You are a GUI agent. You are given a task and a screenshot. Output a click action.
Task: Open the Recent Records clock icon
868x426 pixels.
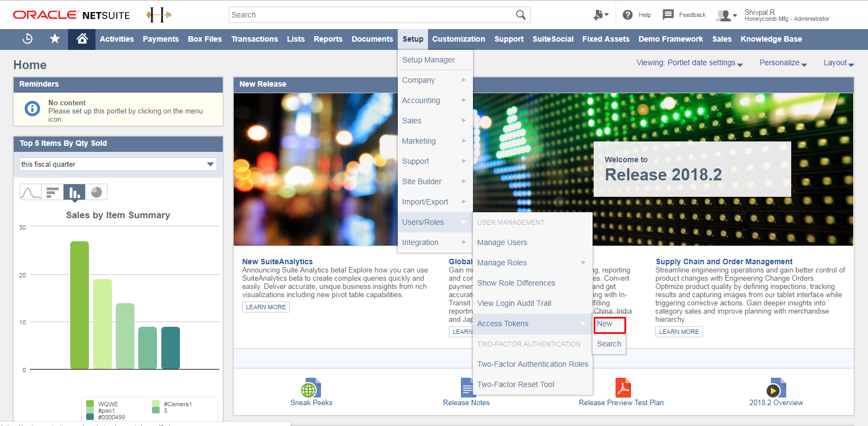[x=27, y=39]
